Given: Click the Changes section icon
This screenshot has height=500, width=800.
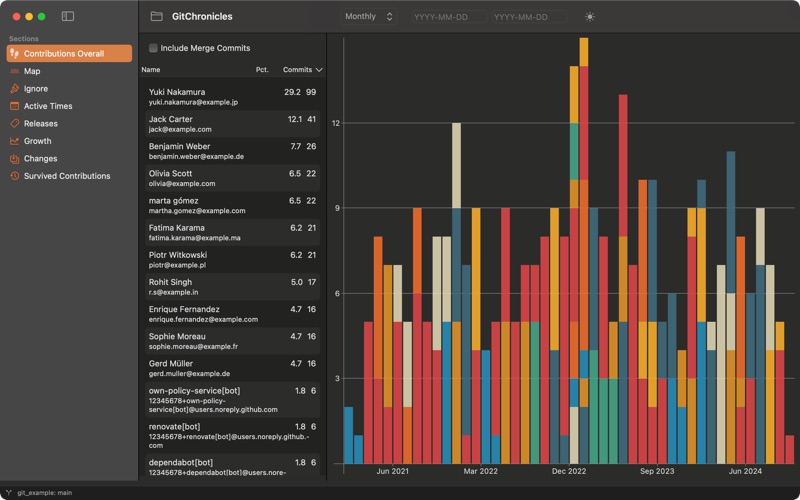Looking at the screenshot, I should (x=14, y=159).
